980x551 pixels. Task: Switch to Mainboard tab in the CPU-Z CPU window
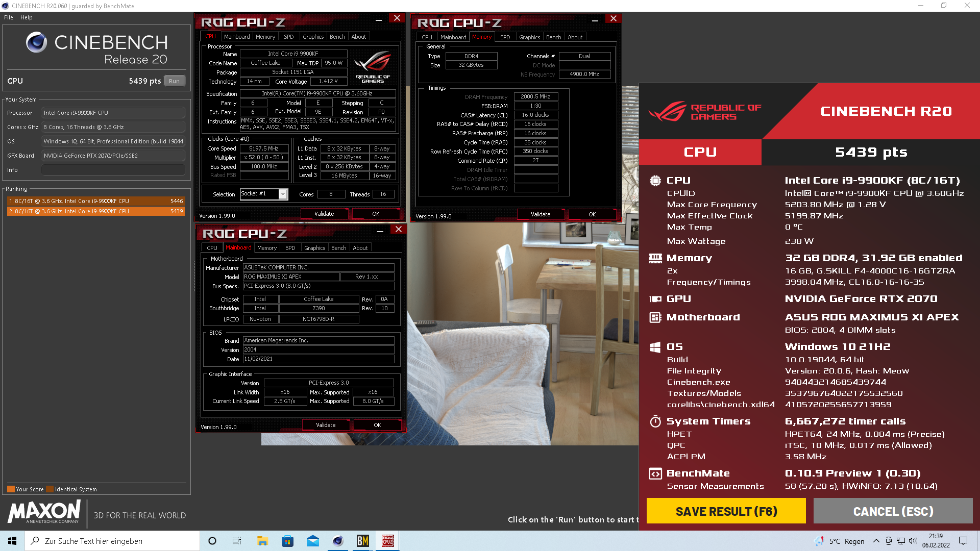(237, 37)
